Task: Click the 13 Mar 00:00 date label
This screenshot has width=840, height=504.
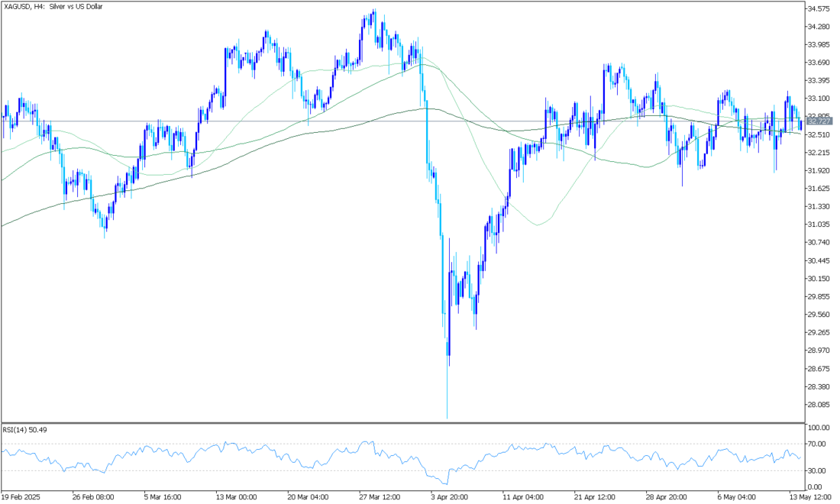Action: (236, 497)
